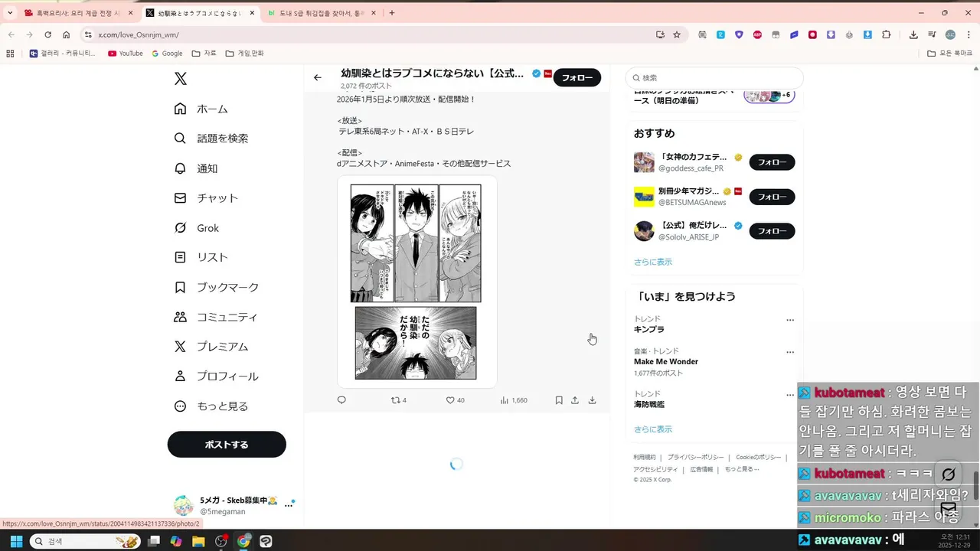The image size is (980, 551).
Task: Open 게임,만화 bookmark folder
Action: [x=244, y=54]
